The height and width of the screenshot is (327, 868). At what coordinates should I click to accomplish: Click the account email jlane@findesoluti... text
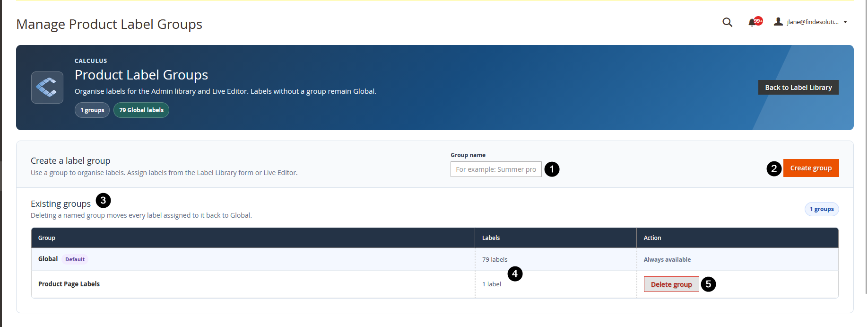[x=813, y=22]
